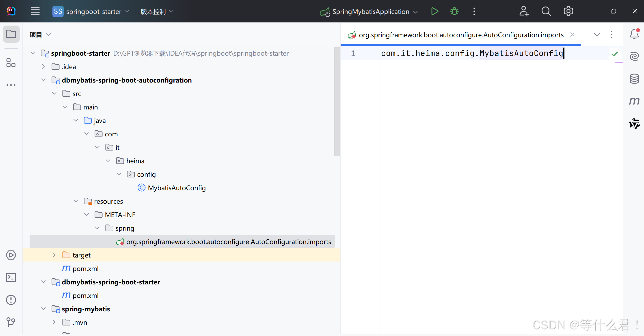The image size is (644, 336).
Task: Close the AutoConfiguration.imports editor tab
Action: 572,35
